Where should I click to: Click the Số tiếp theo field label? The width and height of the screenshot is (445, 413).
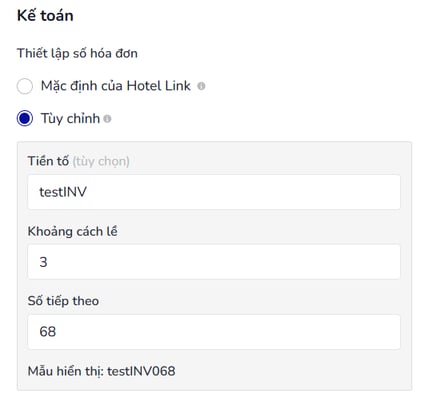click(63, 301)
